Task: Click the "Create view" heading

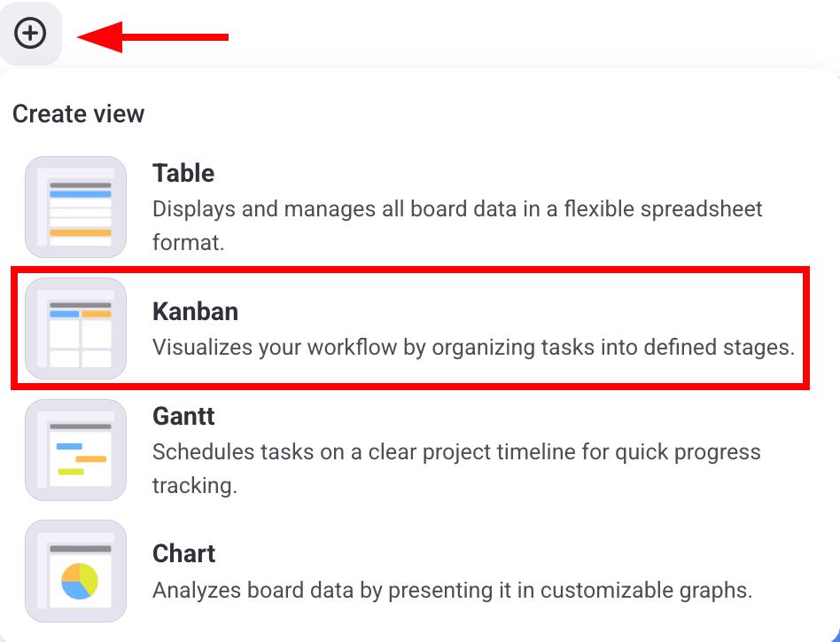Action: 78,114
